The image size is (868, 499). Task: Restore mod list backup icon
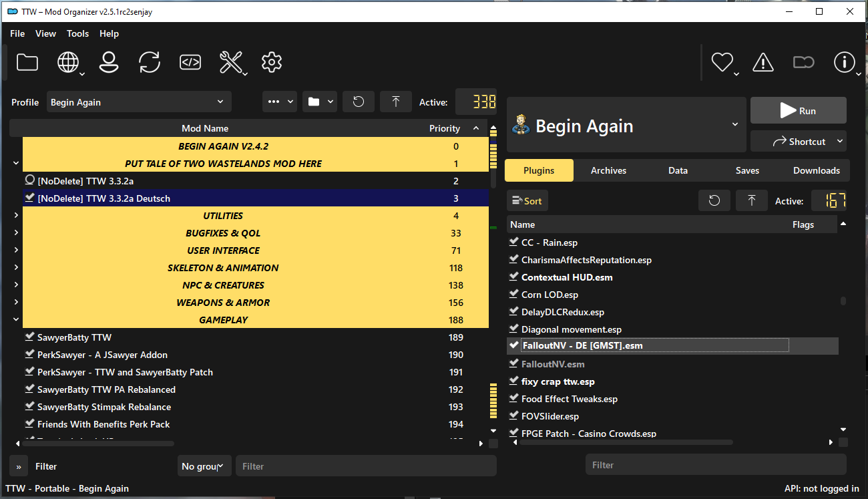coord(359,102)
